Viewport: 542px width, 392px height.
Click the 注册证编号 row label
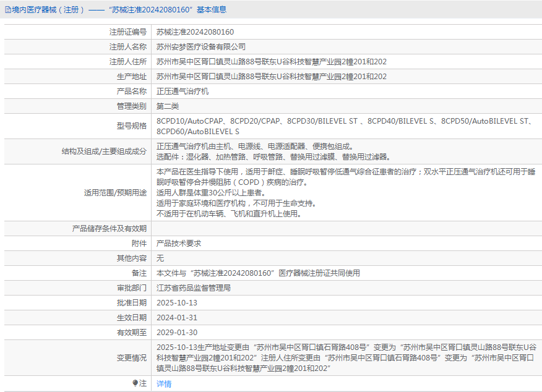pyautogui.click(x=128, y=32)
